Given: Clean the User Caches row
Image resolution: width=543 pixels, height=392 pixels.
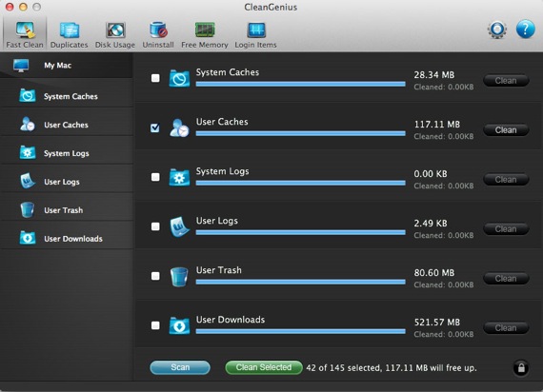Looking at the screenshot, I should 506,130.
